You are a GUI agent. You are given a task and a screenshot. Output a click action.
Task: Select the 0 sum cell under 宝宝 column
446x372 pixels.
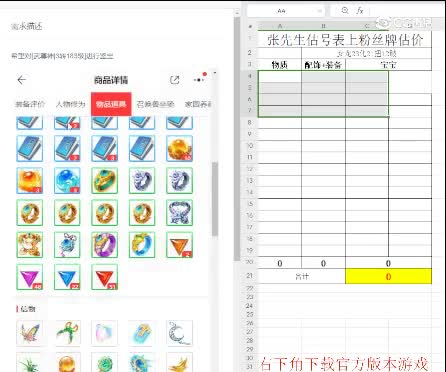click(388, 263)
